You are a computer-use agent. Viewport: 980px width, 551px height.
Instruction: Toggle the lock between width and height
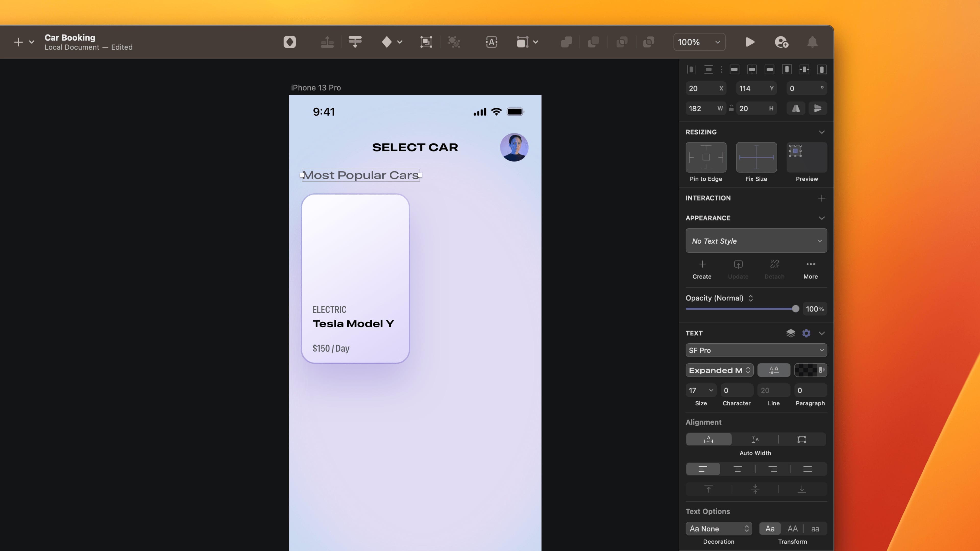[x=731, y=108]
